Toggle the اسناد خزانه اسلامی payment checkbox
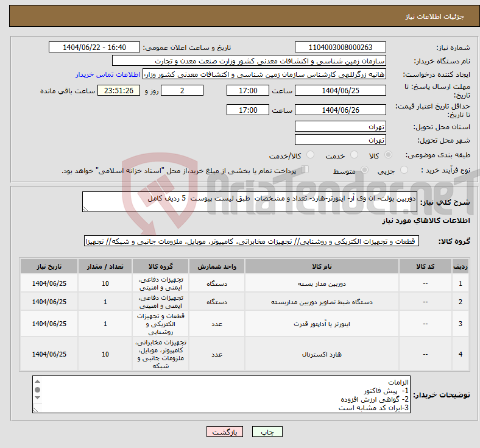 click(x=305, y=169)
